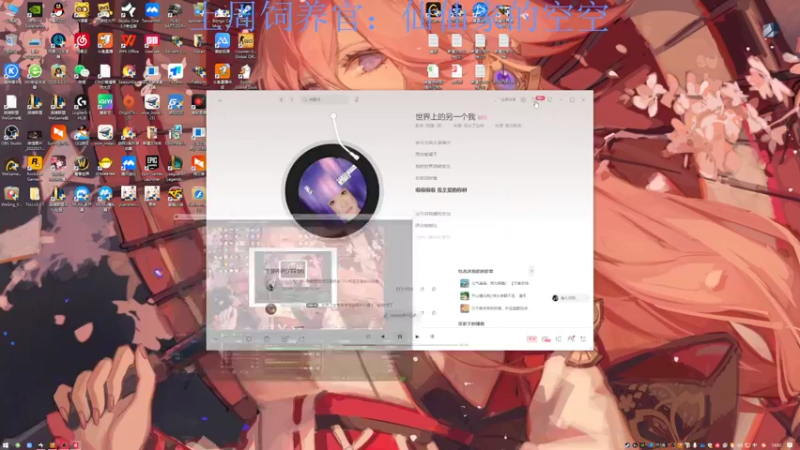Open the third playlist containing this song
800x450 pixels.
[494, 308]
